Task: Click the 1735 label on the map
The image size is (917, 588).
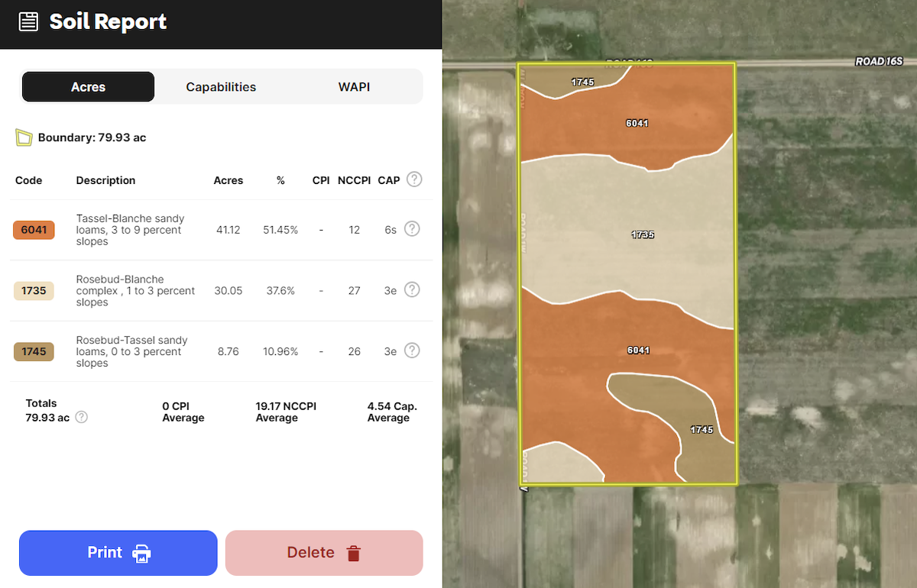Action: [643, 235]
